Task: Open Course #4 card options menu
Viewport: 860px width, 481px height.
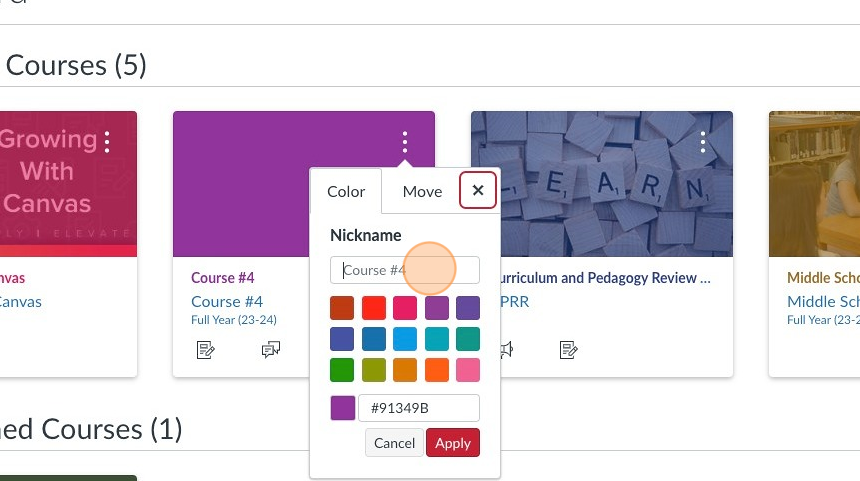Action: 404,142
